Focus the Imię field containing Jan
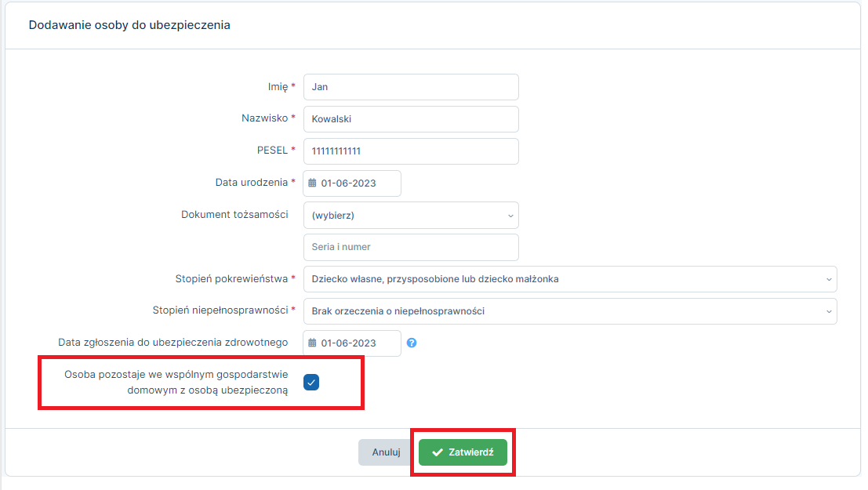 coord(410,87)
